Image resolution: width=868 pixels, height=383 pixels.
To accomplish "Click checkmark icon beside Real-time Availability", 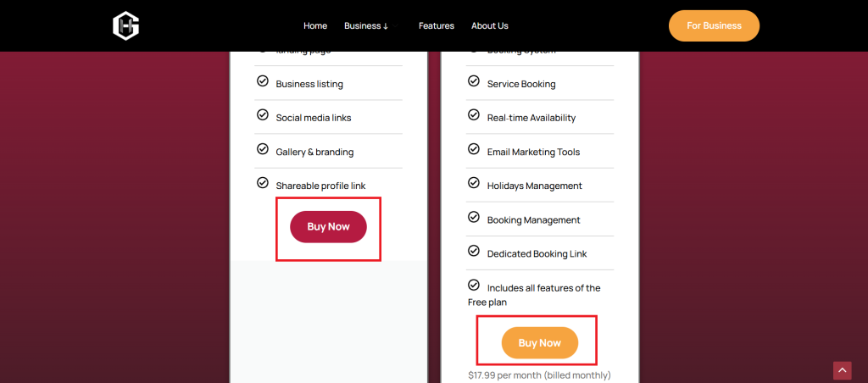I will (x=474, y=116).
